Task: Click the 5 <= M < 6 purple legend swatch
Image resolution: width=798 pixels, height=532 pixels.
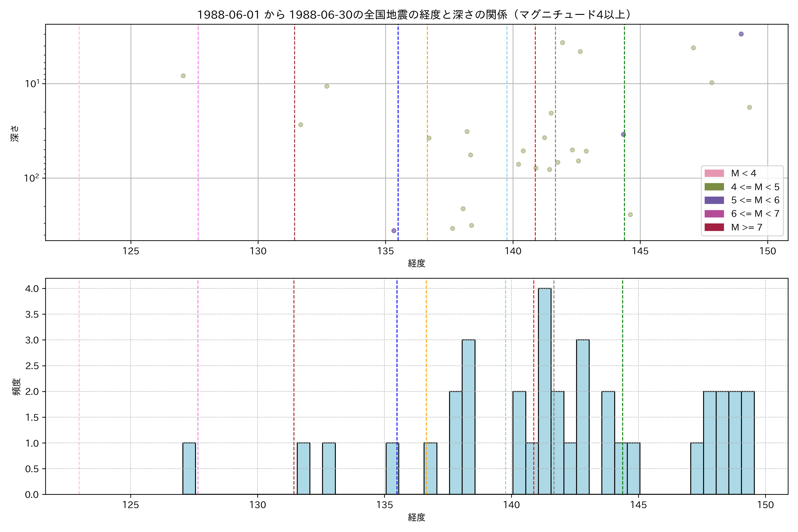Action: 714,200
